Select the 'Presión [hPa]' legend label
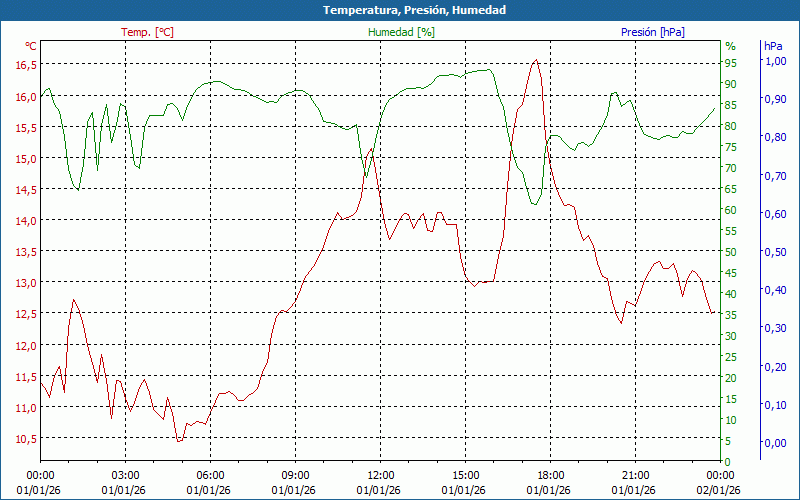The width and height of the screenshot is (800, 500). point(653,32)
